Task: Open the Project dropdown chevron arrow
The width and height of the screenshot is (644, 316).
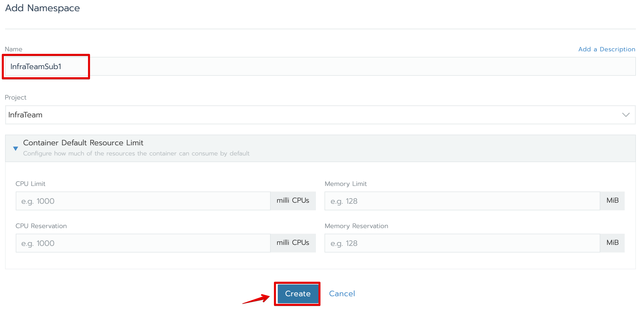Action: tap(626, 115)
